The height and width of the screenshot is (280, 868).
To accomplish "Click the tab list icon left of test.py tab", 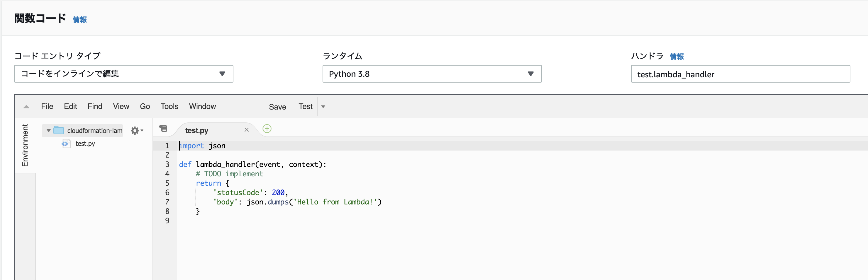I will pyautogui.click(x=163, y=129).
